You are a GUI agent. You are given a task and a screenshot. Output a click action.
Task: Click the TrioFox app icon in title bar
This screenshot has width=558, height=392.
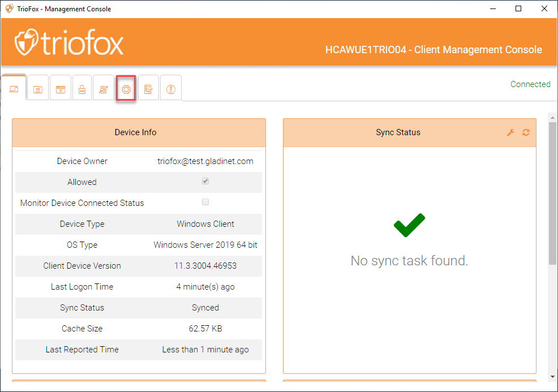(x=10, y=8)
